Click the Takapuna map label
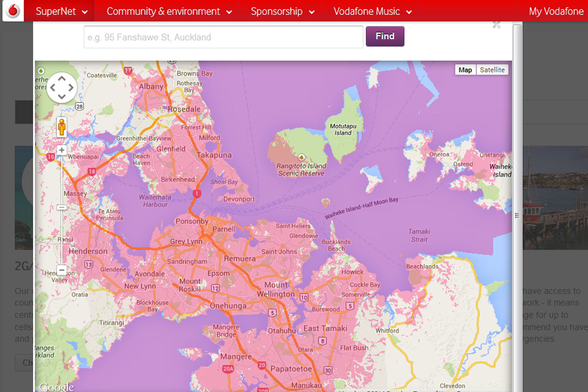The image size is (588, 392). pyautogui.click(x=214, y=155)
